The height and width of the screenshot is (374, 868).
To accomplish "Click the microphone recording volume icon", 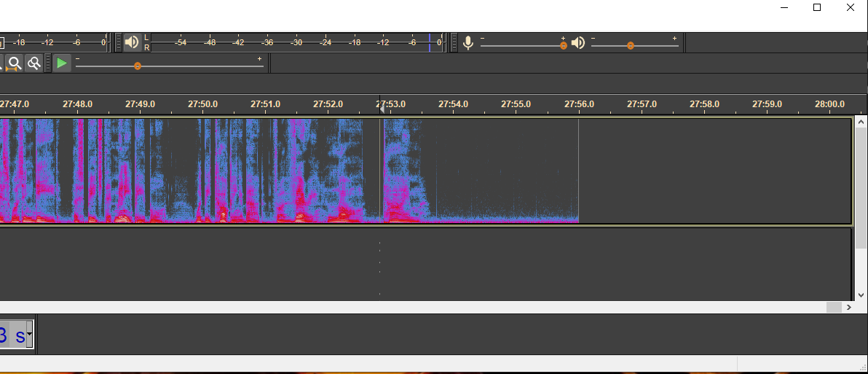I will pos(468,43).
